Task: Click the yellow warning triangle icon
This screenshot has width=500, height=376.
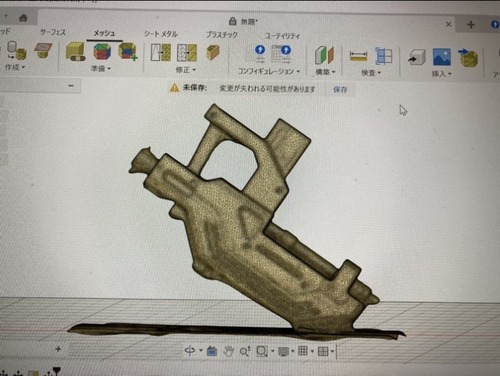Action: pos(174,88)
